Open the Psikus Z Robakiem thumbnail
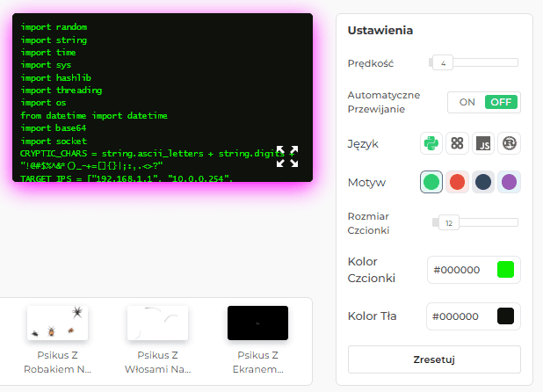The width and height of the screenshot is (543, 392). (57, 323)
